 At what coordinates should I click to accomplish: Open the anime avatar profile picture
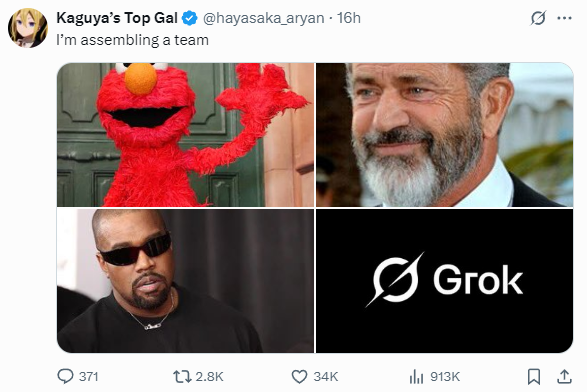(28, 28)
